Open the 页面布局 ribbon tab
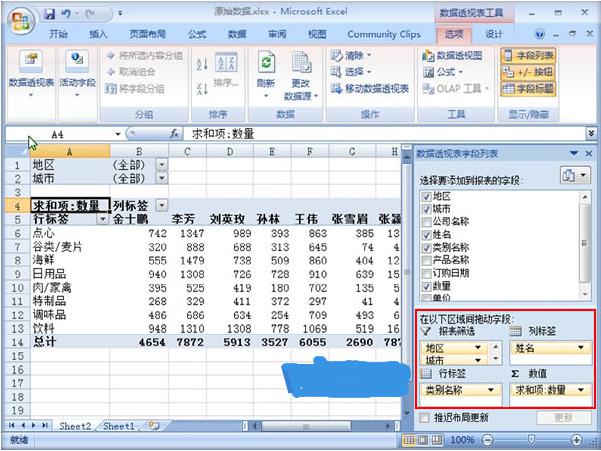 pyautogui.click(x=148, y=34)
